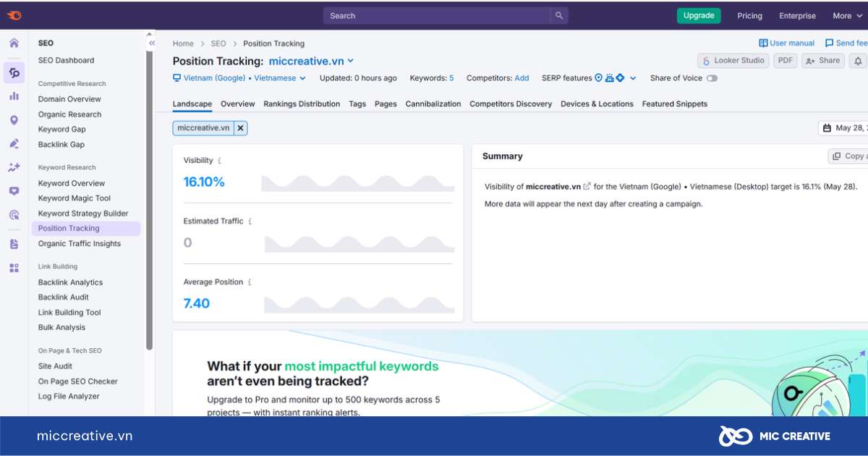Remove the miccreative.vn filter chip

240,128
